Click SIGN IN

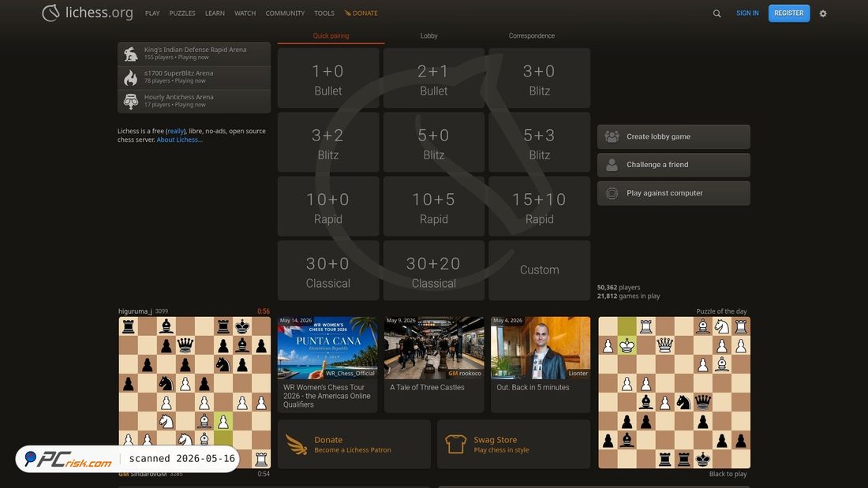[x=747, y=13]
